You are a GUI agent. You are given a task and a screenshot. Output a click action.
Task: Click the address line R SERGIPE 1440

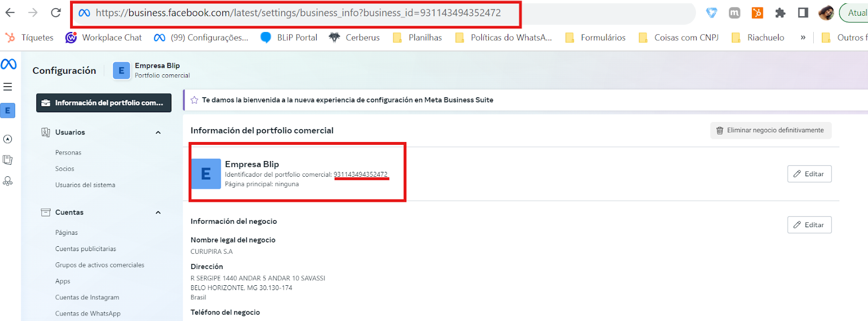pyautogui.click(x=258, y=279)
